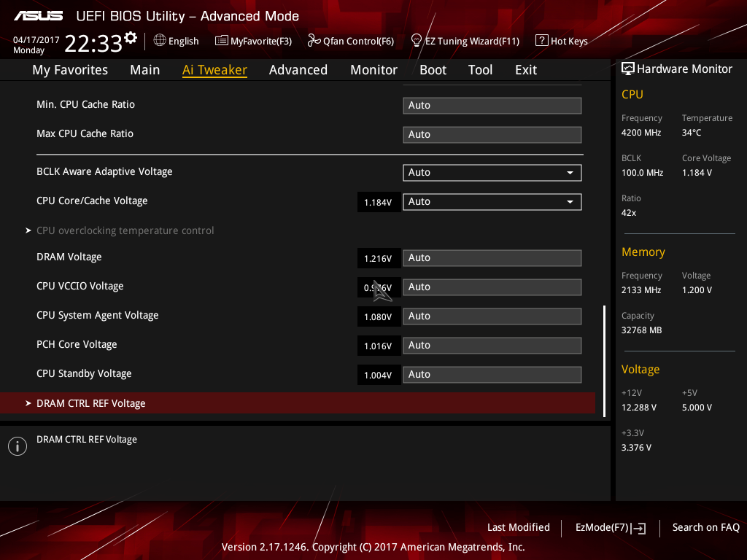This screenshot has height=560, width=747.
Task: Select the Exit tab
Action: 526,70
